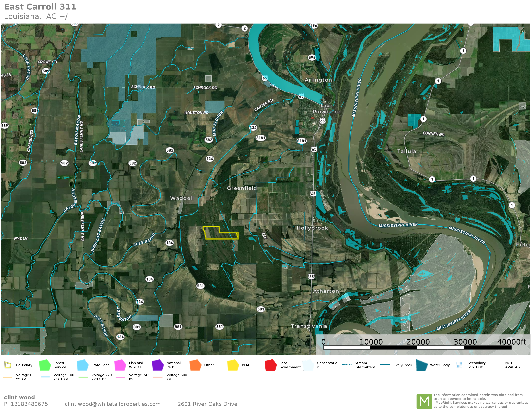532x411 pixels.
Task: Click the blue State Land swatch
Action: coord(82,365)
